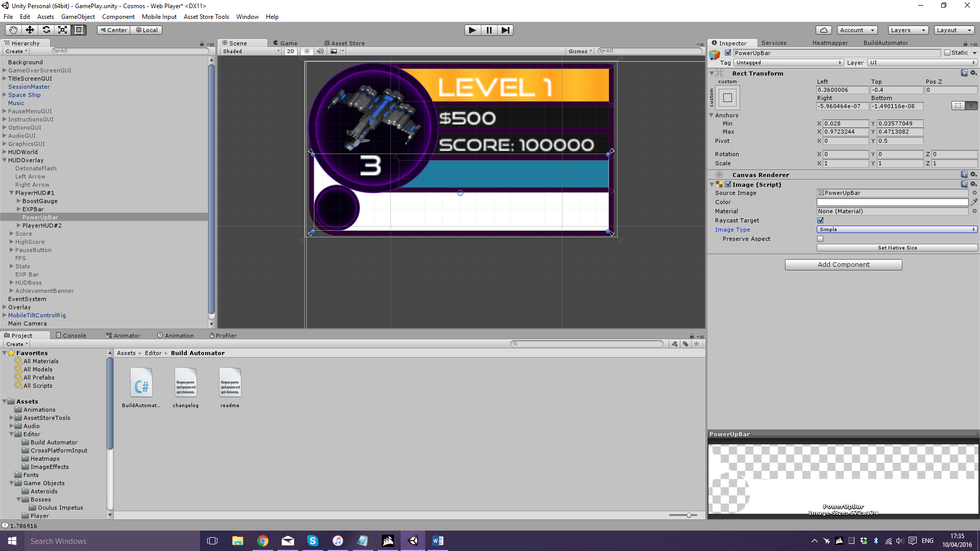Open the Layers dropdown
The height and width of the screenshot is (551, 980).
(908, 30)
